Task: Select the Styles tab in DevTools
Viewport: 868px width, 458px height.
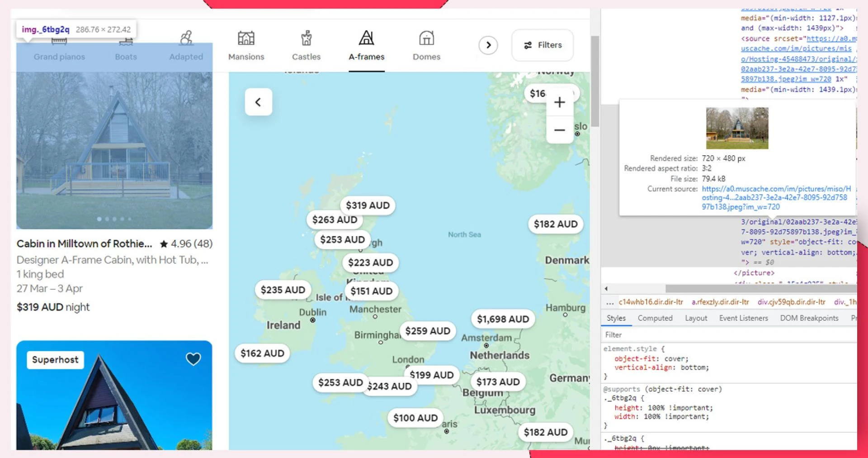Action: click(616, 318)
